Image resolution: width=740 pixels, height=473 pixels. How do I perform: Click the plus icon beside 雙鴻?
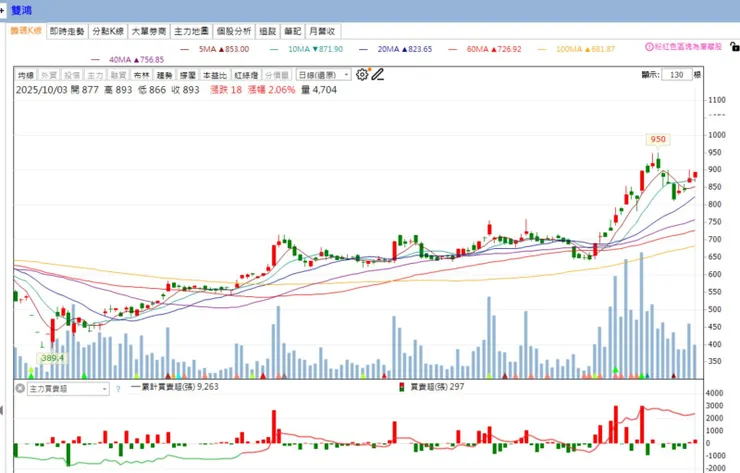[2, 10]
